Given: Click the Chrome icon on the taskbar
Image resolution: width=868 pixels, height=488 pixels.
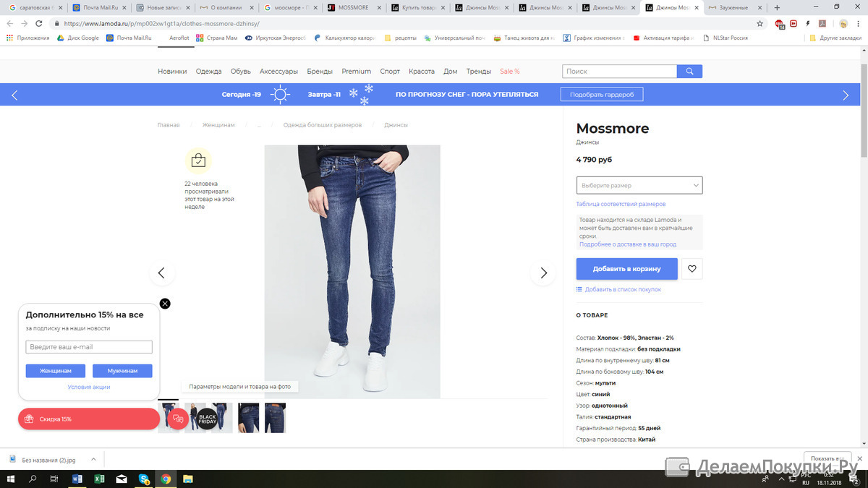Looking at the screenshot, I should point(166,479).
